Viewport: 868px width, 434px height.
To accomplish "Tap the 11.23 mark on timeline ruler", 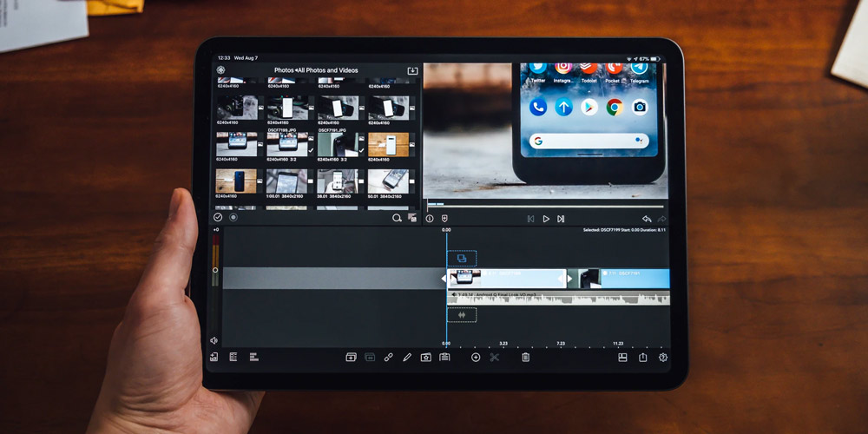I will pos(618,343).
